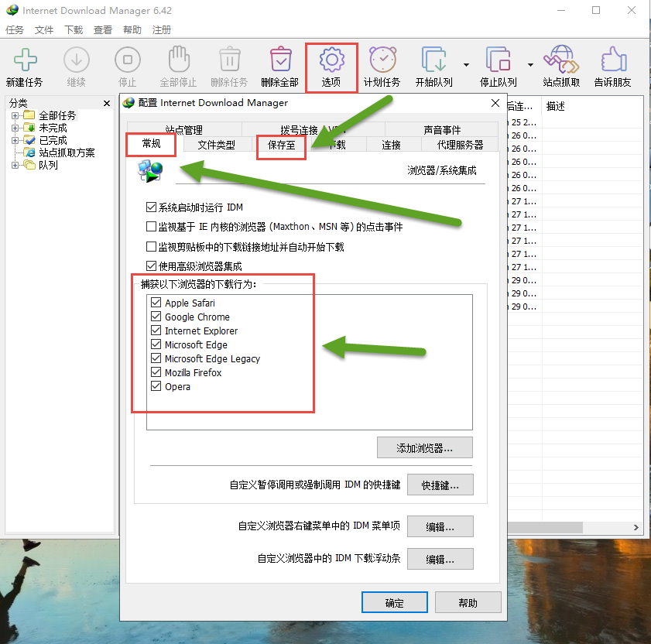Viewport: 651px width, 644px height.
Task: Expand the 全部任务 tree node
Action: pos(15,115)
